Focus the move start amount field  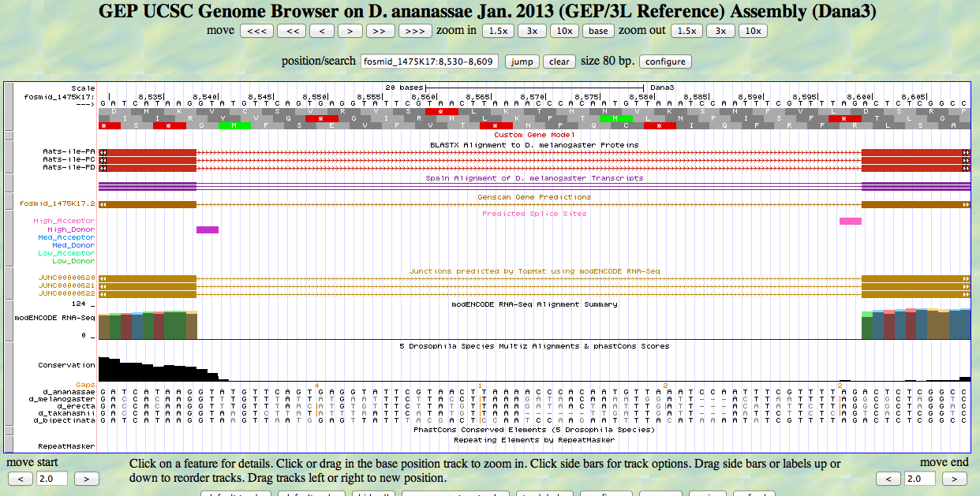tap(53, 479)
